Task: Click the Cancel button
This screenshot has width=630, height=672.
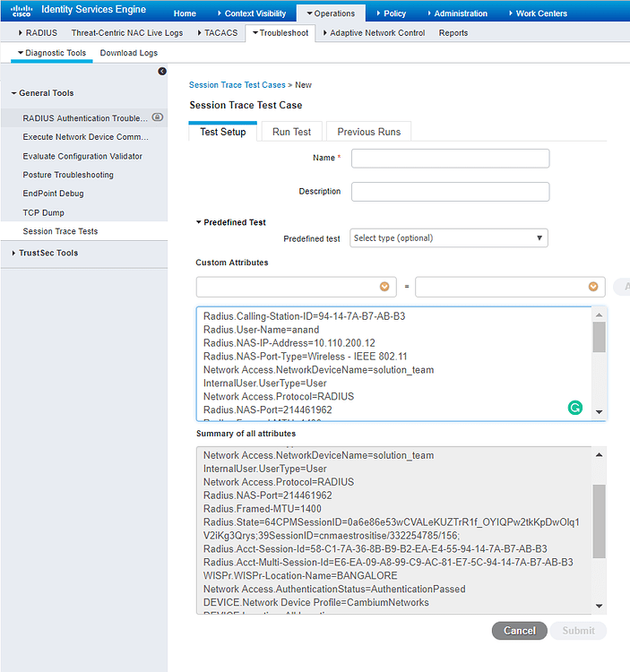Action: [520, 631]
